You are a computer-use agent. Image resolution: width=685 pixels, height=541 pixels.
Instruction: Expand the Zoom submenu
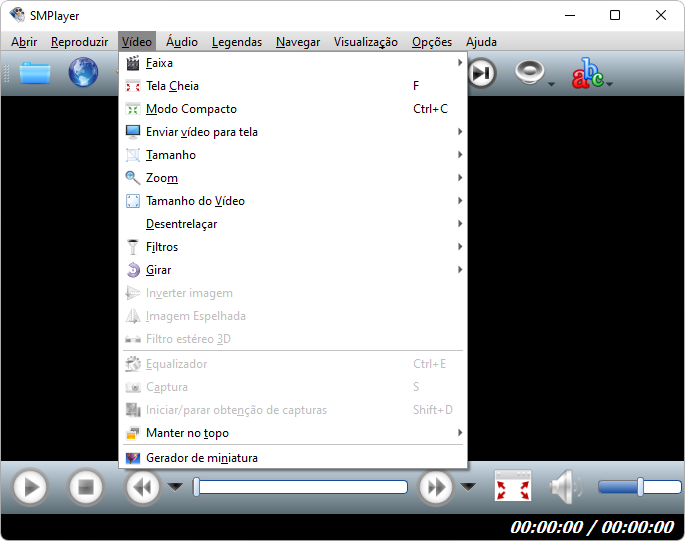(x=293, y=178)
